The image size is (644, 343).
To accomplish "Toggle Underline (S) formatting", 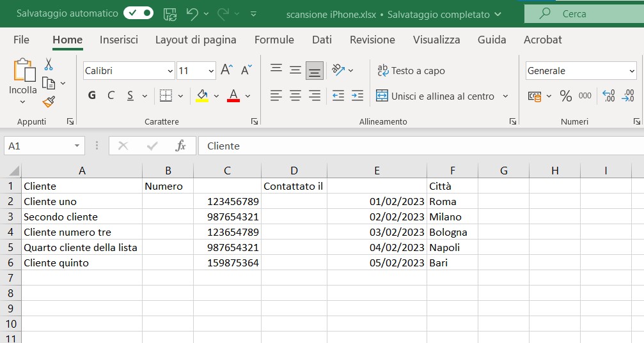I will pos(130,96).
